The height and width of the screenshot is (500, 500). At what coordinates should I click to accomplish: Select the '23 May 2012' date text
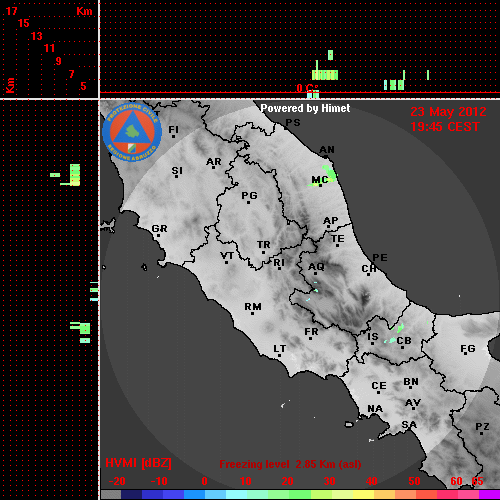(448, 112)
